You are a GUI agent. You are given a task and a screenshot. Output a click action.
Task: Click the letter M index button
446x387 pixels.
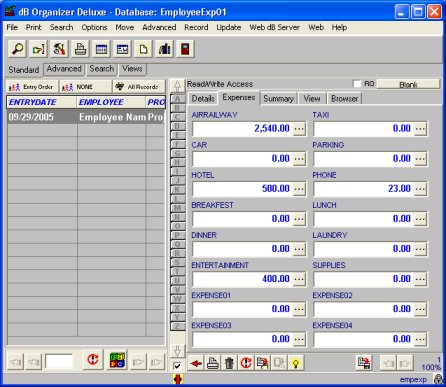pos(177,208)
